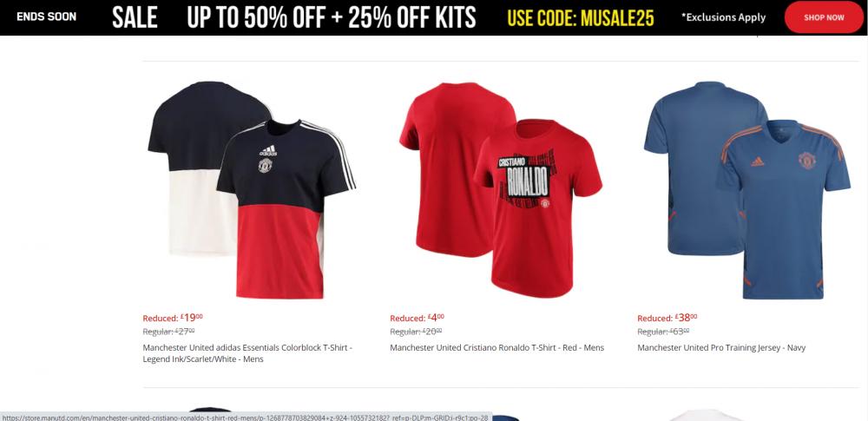This screenshot has height=421, width=868.
Task: Click the red SHOP NOW button
Action: [x=824, y=17]
